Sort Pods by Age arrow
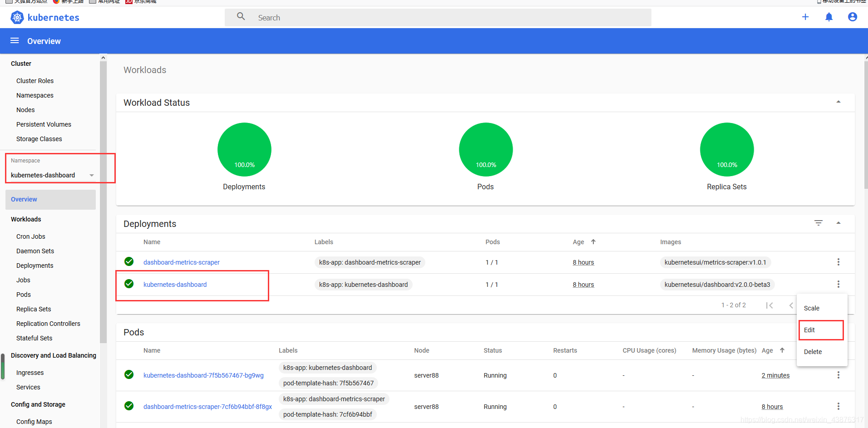 click(782, 350)
